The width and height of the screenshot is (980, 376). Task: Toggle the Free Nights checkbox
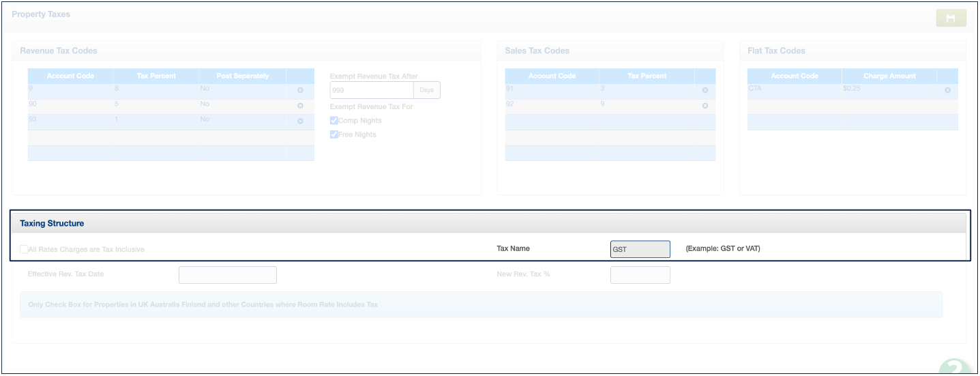(334, 134)
